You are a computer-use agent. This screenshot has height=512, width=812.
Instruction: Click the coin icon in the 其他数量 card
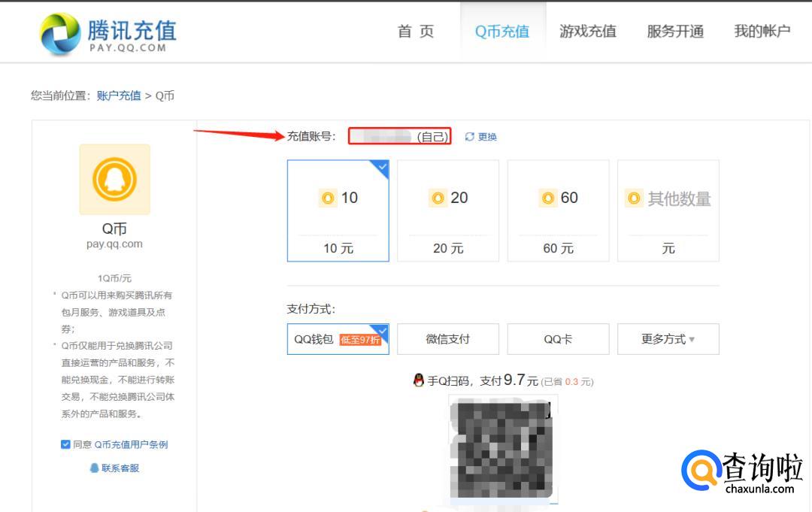click(x=634, y=198)
